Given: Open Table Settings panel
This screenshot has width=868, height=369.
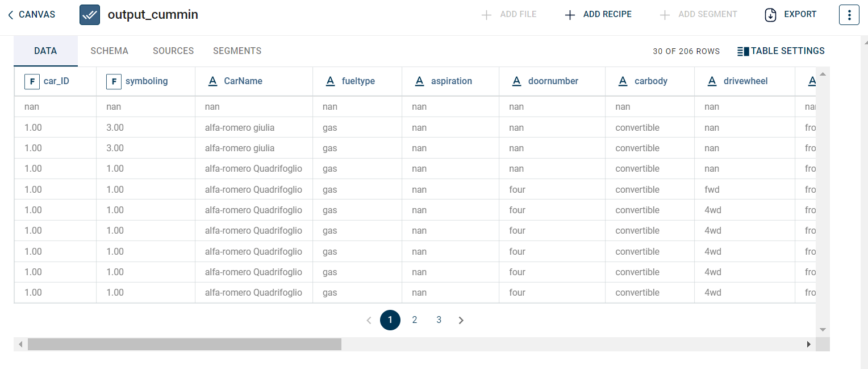Looking at the screenshot, I should click(781, 51).
